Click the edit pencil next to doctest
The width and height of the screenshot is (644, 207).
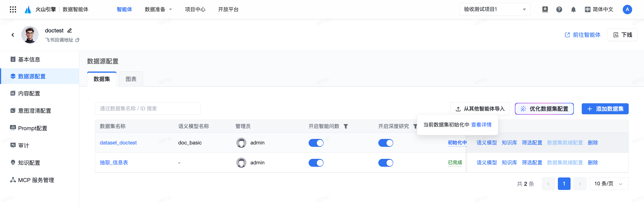tap(70, 30)
